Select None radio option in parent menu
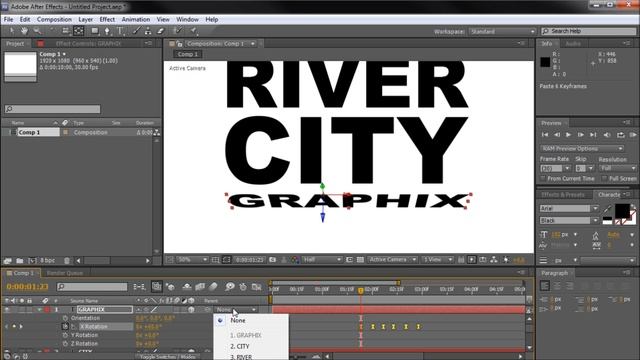 click(x=220, y=320)
